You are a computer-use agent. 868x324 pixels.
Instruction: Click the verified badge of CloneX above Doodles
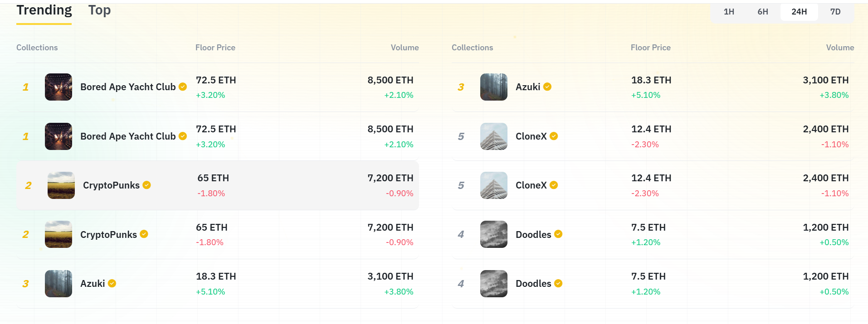(554, 185)
